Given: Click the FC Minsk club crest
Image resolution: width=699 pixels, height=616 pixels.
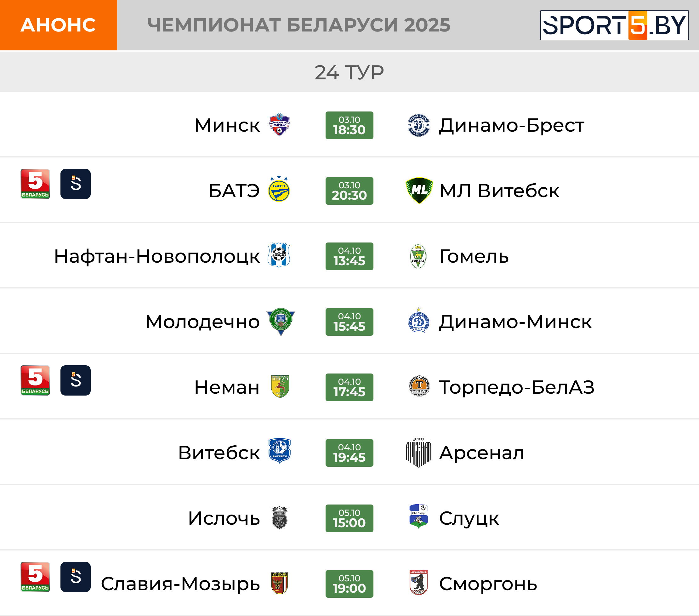Looking at the screenshot, I should coord(279,125).
